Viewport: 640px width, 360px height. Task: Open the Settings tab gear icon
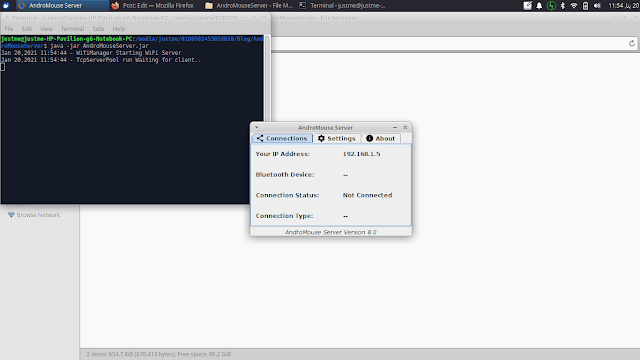pos(321,138)
